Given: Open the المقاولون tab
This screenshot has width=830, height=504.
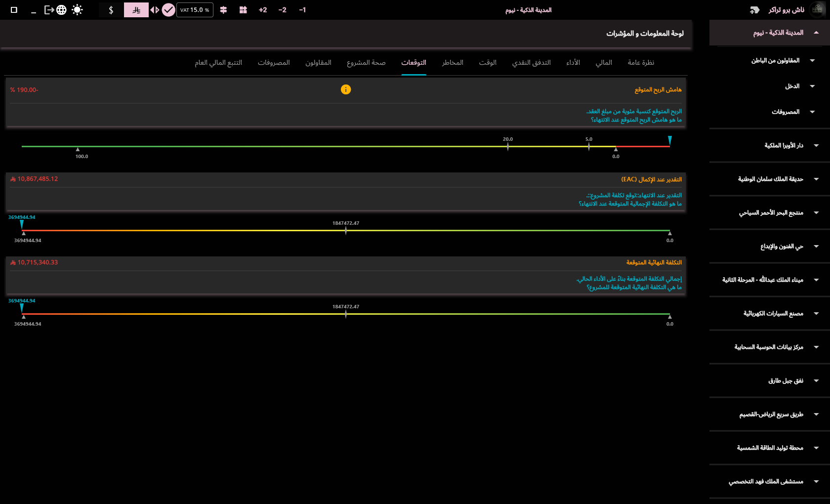Looking at the screenshot, I should tap(318, 63).
